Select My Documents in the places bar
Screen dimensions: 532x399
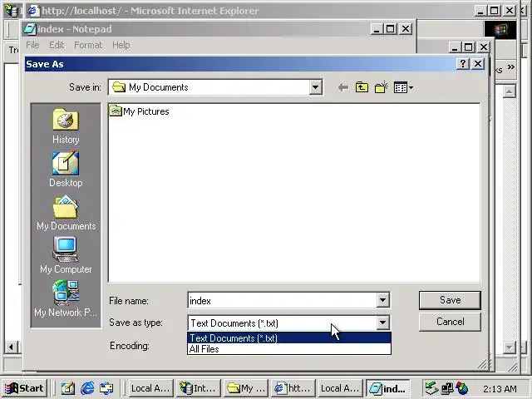tap(66, 213)
